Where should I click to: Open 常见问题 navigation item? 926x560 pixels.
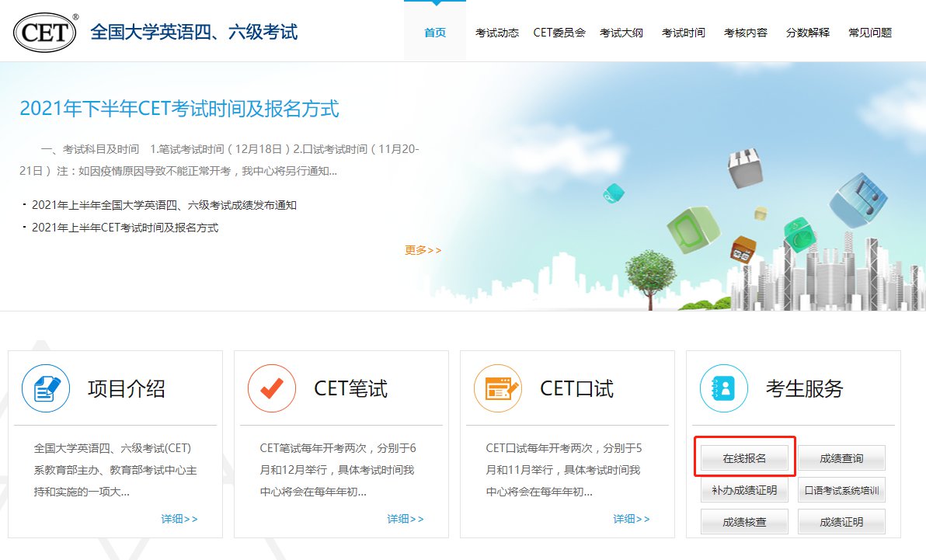(x=870, y=33)
